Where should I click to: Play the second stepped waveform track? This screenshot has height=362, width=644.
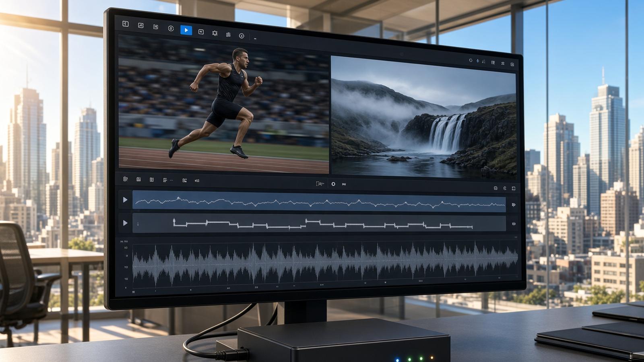coord(125,223)
